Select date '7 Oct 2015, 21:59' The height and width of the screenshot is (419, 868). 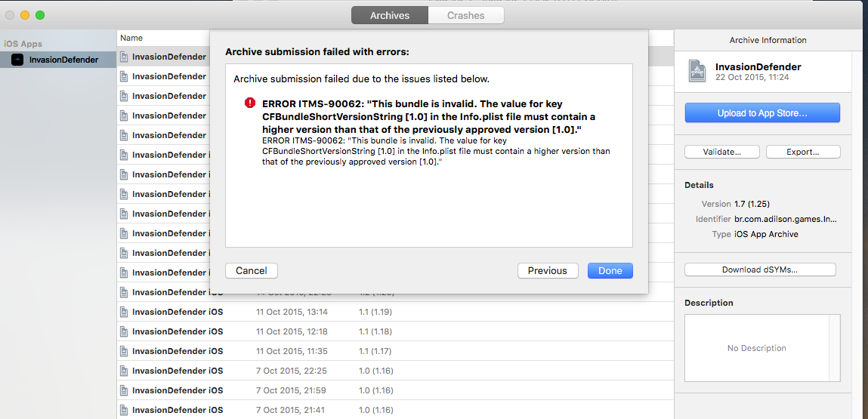click(x=291, y=390)
